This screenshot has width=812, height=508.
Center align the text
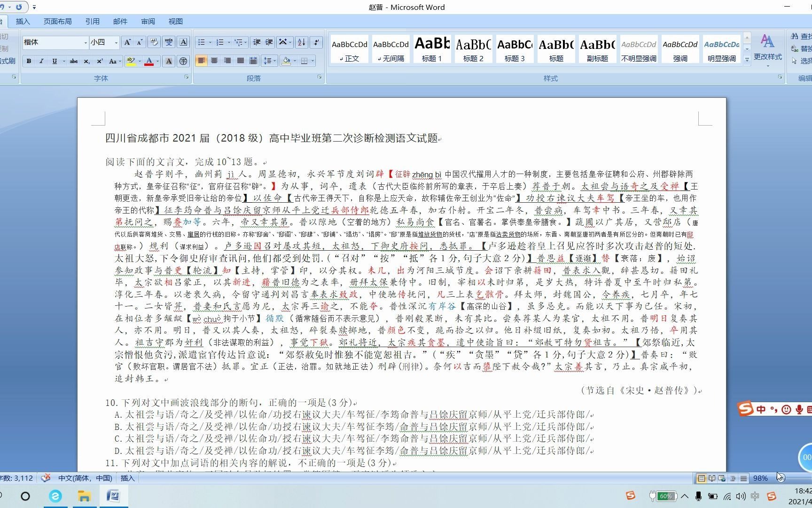click(x=214, y=61)
